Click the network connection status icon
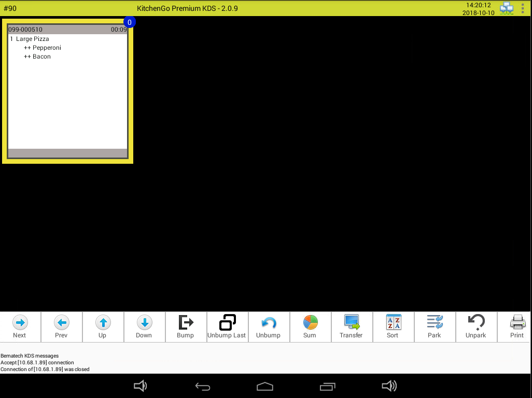This screenshot has width=532, height=398. 506,8
